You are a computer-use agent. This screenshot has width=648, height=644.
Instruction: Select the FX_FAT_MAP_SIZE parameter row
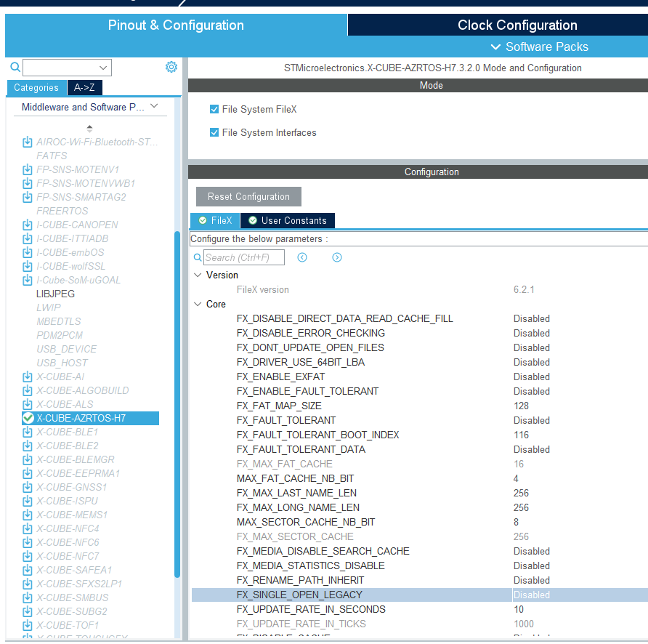click(x=419, y=406)
